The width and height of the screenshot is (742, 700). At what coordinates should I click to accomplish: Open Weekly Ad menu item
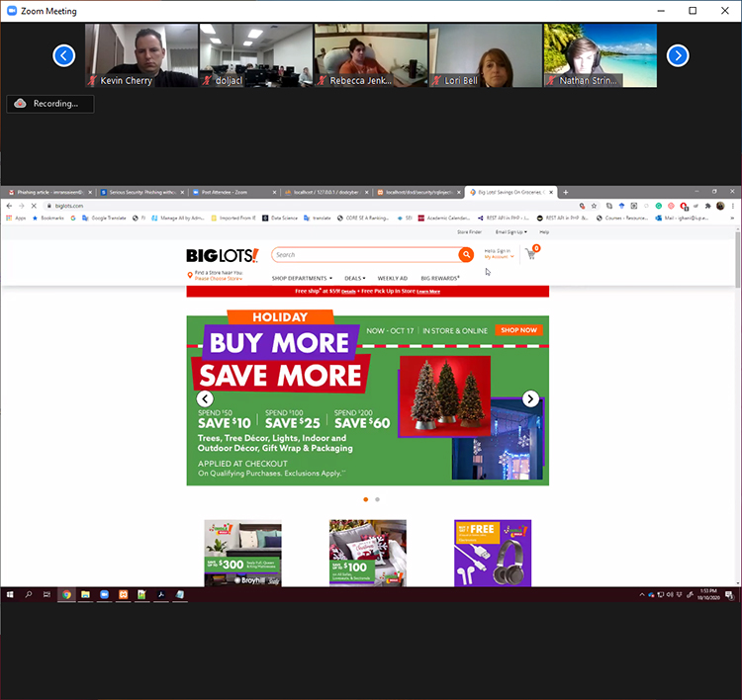393,278
